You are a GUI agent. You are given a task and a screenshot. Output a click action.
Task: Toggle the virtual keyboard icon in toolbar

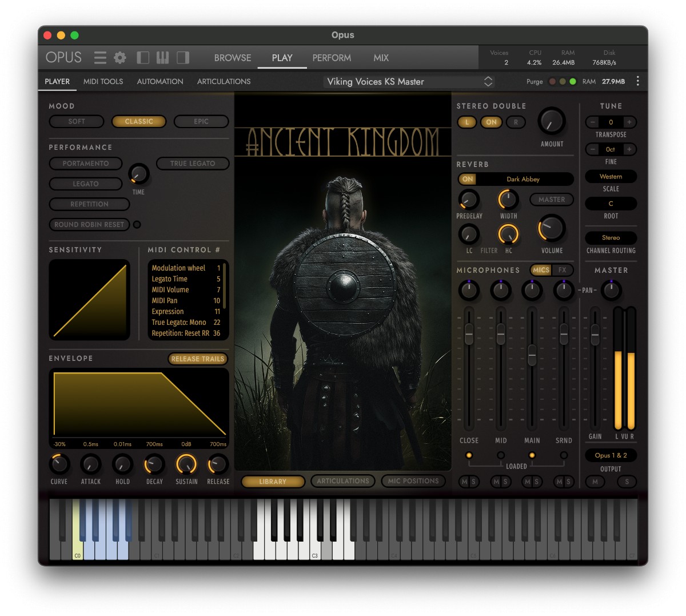[x=163, y=58]
